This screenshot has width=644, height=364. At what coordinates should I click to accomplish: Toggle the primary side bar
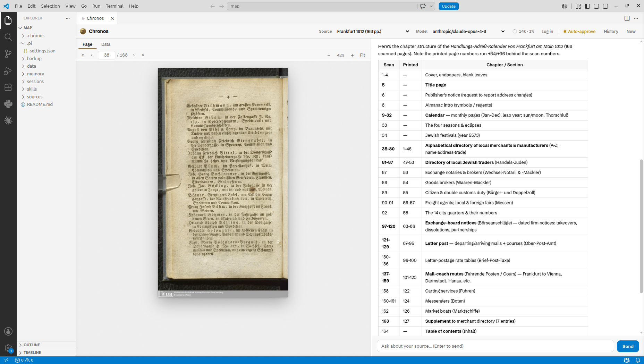pos(587,6)
